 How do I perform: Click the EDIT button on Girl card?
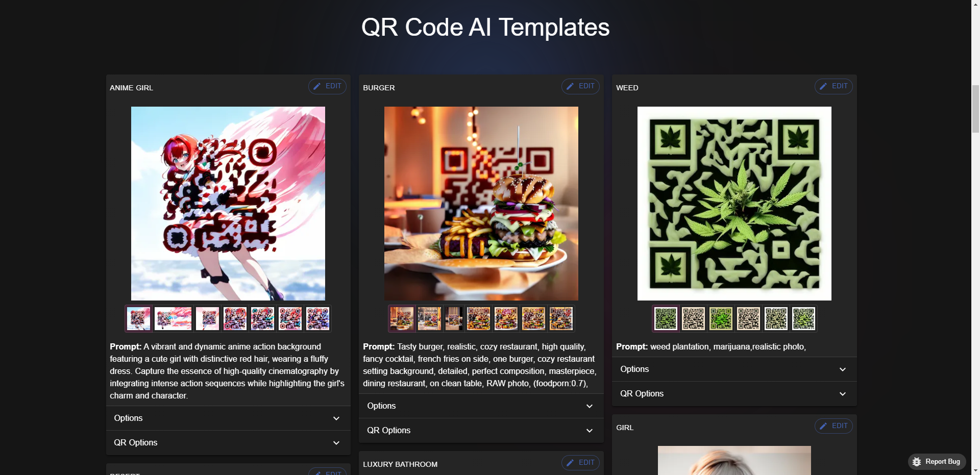[x=834, y=426]
